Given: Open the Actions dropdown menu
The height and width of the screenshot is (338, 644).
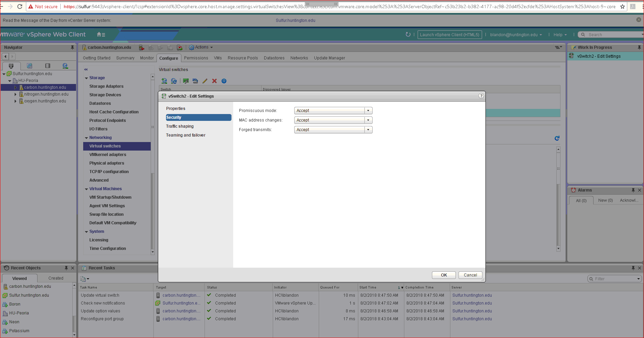Looking at the screenshot, I should pyautogui.click(x=201, y=47).
